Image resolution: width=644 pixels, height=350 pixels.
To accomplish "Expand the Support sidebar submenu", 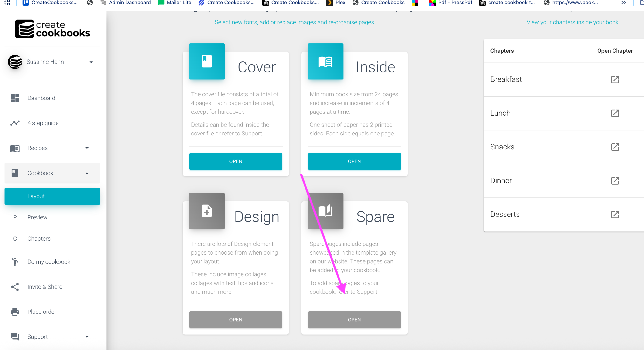I will (x=87, y=337).
